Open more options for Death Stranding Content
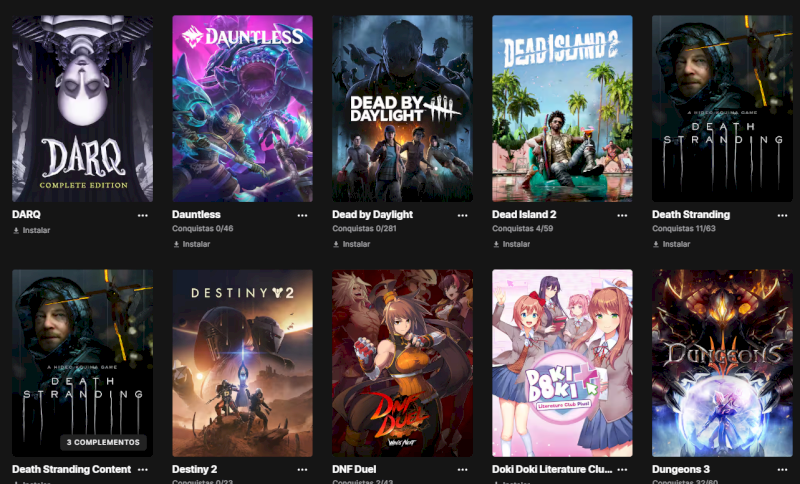 click(x=142, y=469)
